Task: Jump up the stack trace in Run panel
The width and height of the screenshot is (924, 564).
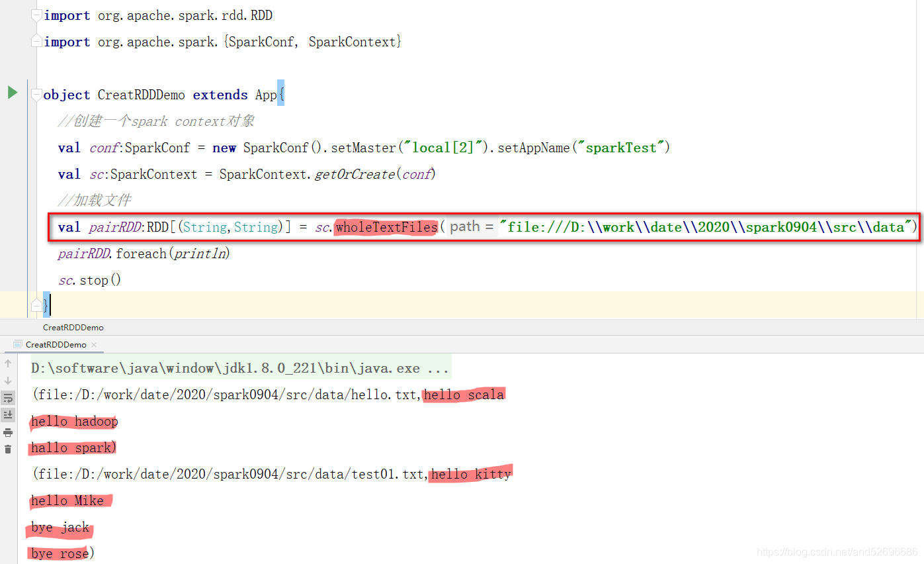Action: coord(8,363)
